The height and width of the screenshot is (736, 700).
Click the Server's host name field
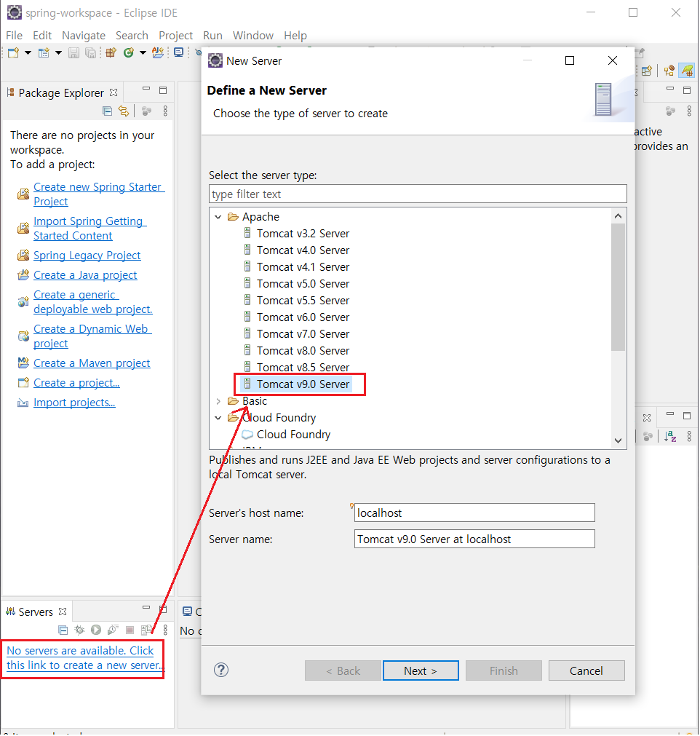coord(474,513)
